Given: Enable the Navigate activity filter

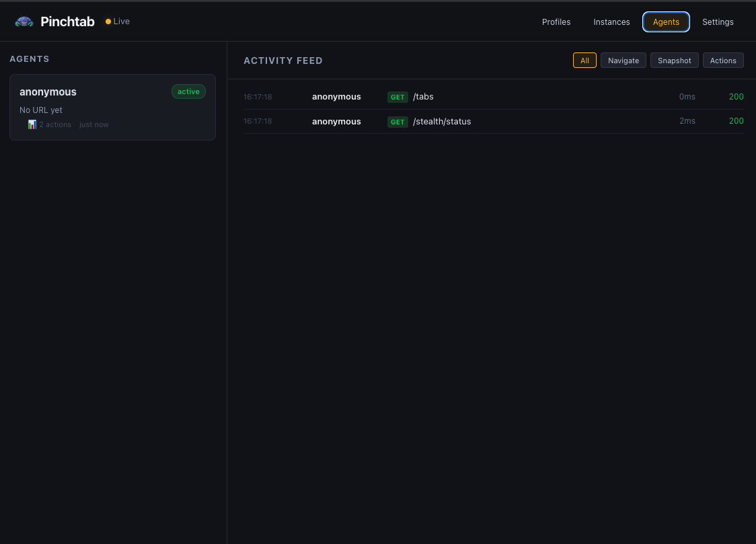Looking at the screenshot, I should (x=623, y=60).
